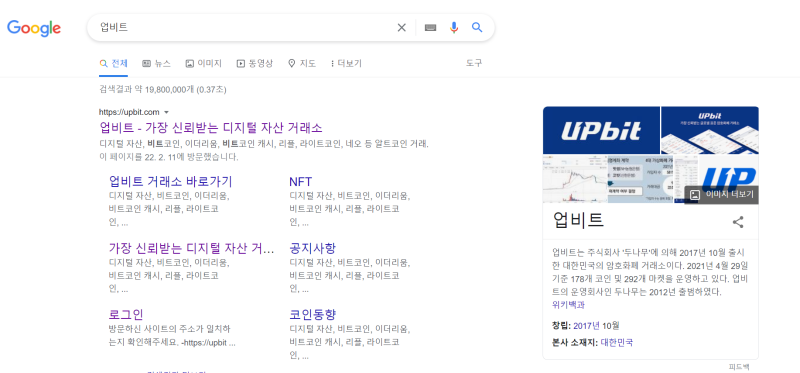Open the 도구 search tools
Screen dimensions: 800x373
(474, 63)
